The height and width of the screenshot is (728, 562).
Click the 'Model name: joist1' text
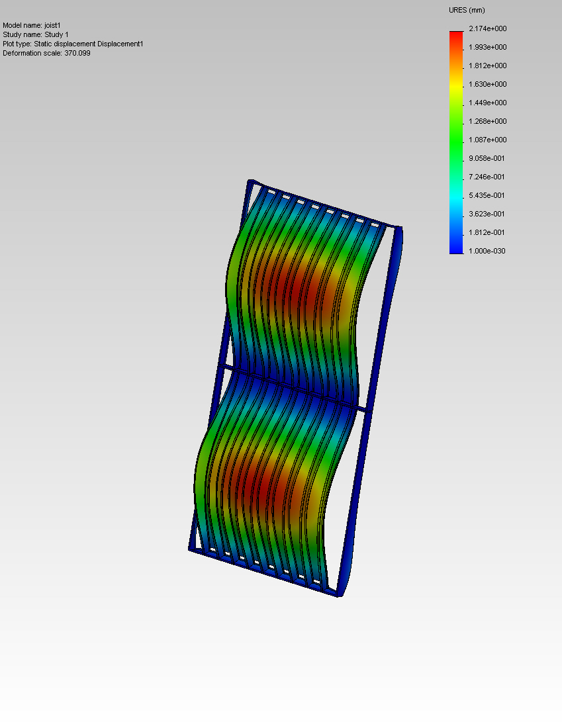pos(32,26)
